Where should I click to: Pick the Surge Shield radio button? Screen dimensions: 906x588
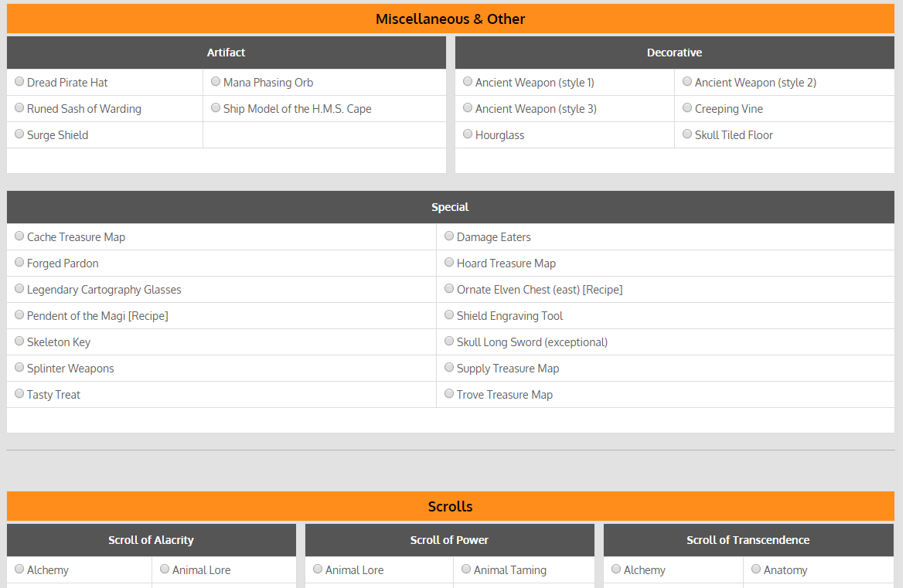click(x=19, y=134)
